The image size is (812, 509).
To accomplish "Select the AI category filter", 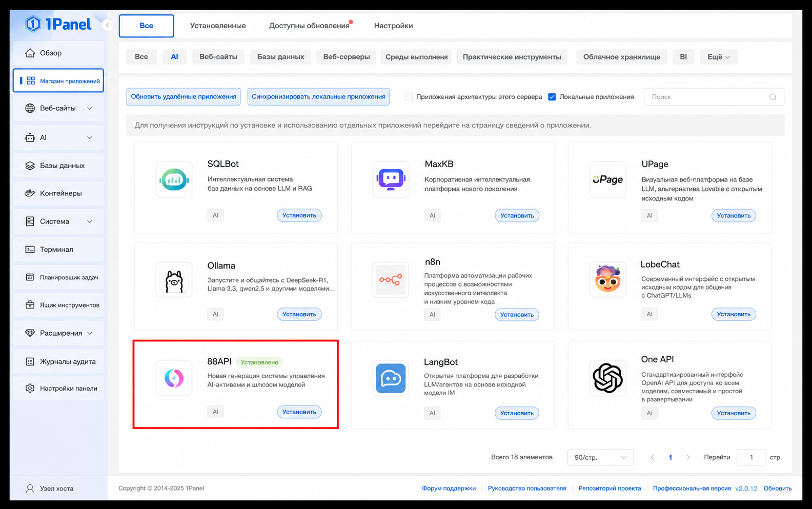I will [174, 57].
